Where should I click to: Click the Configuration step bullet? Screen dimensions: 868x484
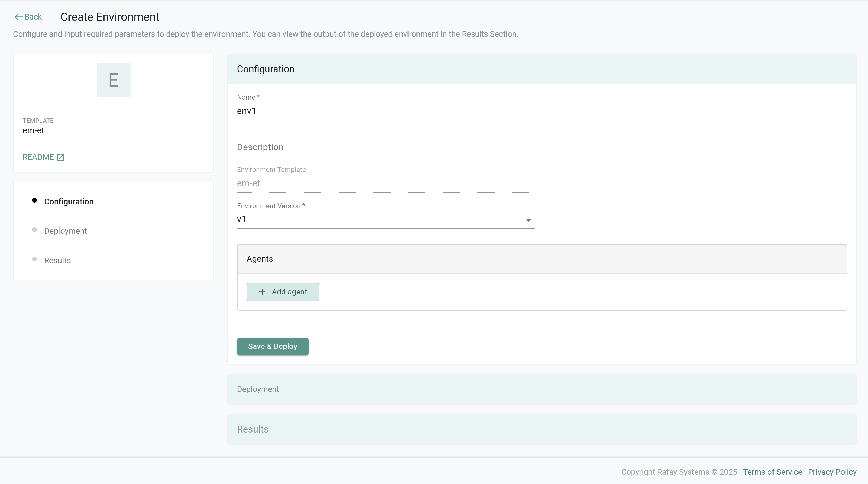click(34, 200)
